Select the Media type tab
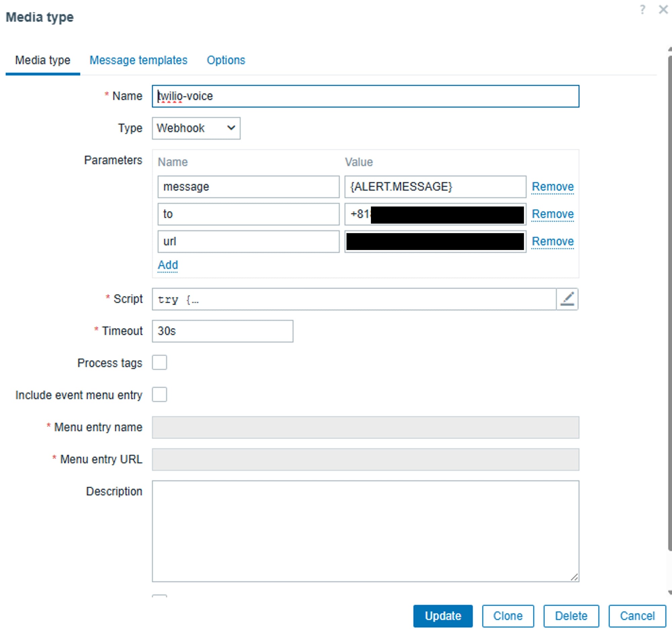The width and height of the screenshot is (672, 636). coord(43,60)
